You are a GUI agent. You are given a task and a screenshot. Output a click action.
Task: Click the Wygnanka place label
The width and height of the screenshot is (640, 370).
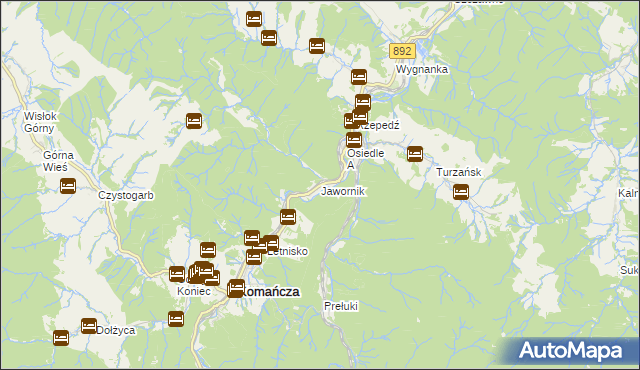(422, 69)
